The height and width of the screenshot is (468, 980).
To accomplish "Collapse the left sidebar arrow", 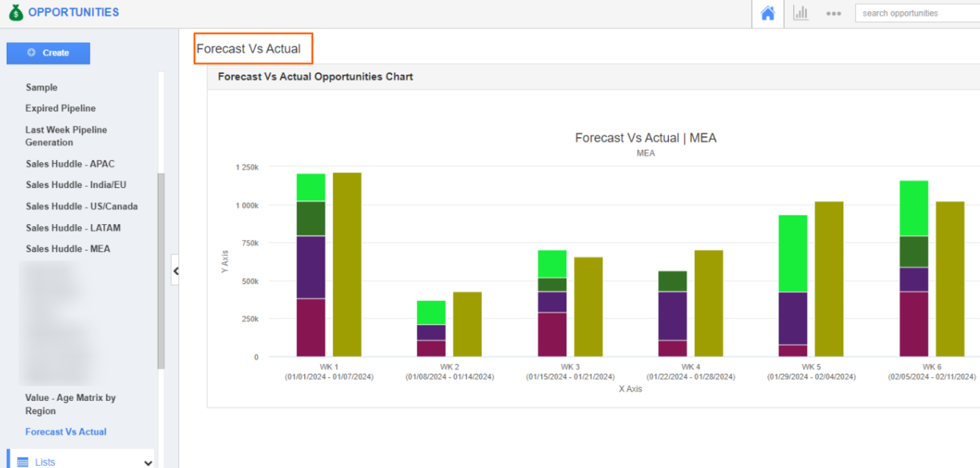I will pos(176,271).
